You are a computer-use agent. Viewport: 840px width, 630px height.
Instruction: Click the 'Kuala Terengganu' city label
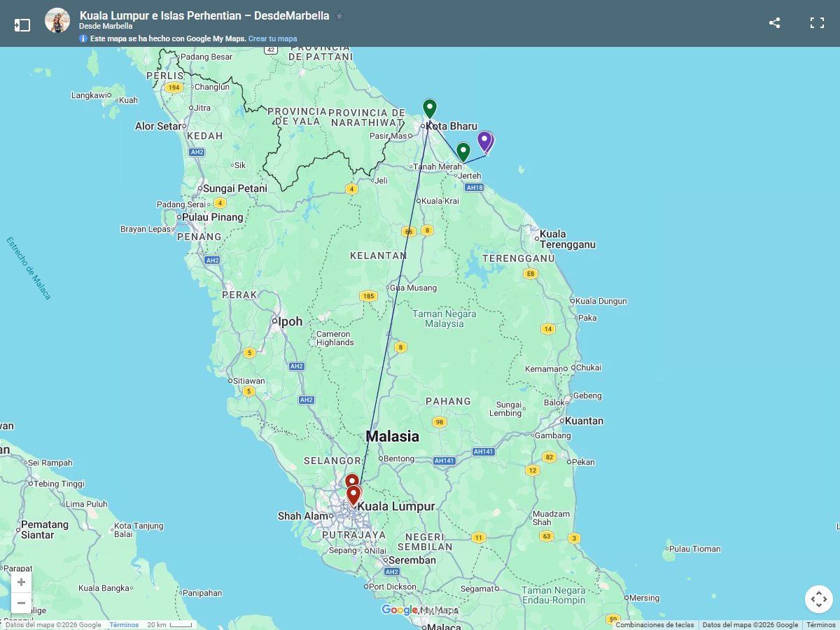[567, 239]
